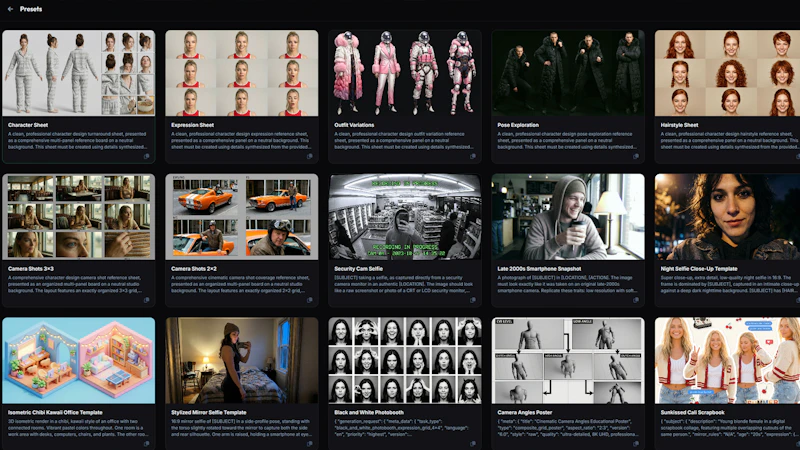Copy the Camera Shots 3×3 preset prompt

[x=146, y=300]
